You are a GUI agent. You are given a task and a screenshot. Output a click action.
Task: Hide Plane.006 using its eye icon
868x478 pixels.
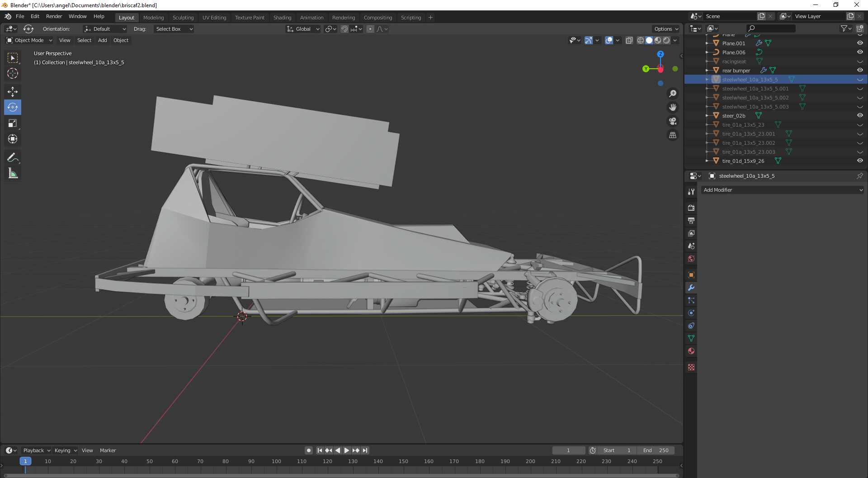click(860, 52)
